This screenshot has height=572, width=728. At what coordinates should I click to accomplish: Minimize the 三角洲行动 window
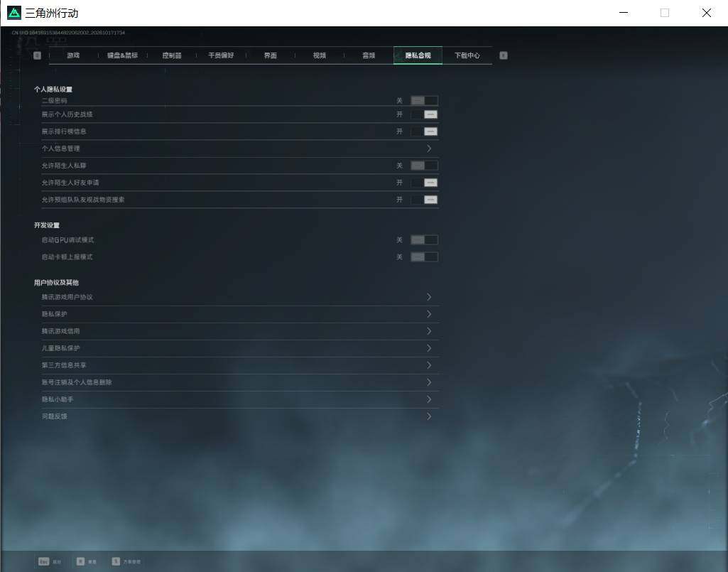click(x=624, y=13)
